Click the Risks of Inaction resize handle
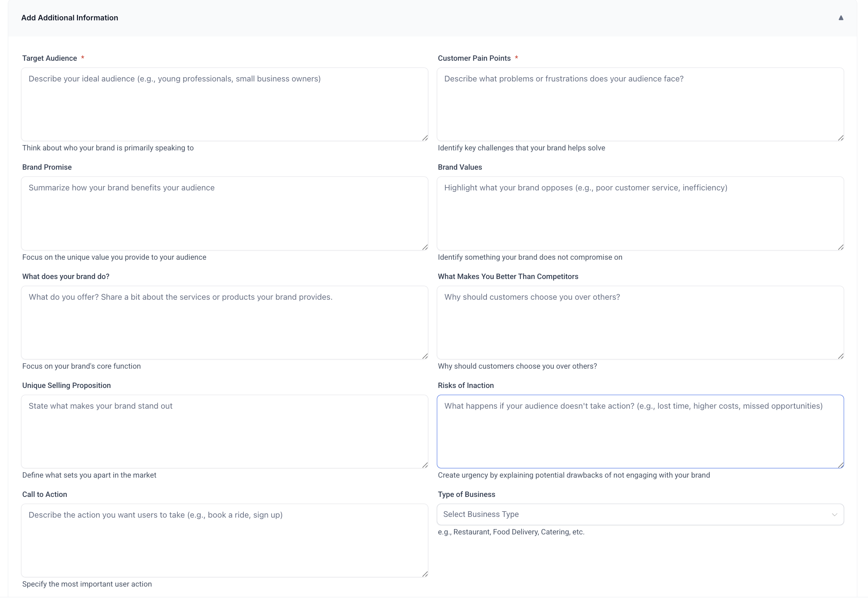This screenshot has width=868, height=598. (840, 465)
